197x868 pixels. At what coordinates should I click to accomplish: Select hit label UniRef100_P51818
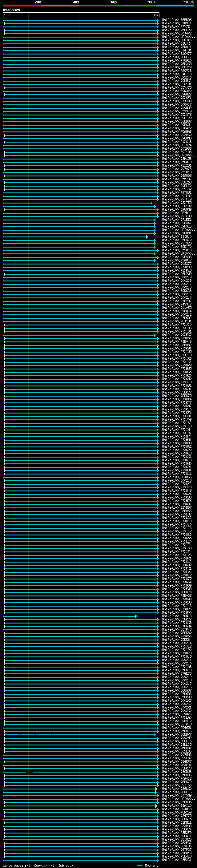point(177,172)
